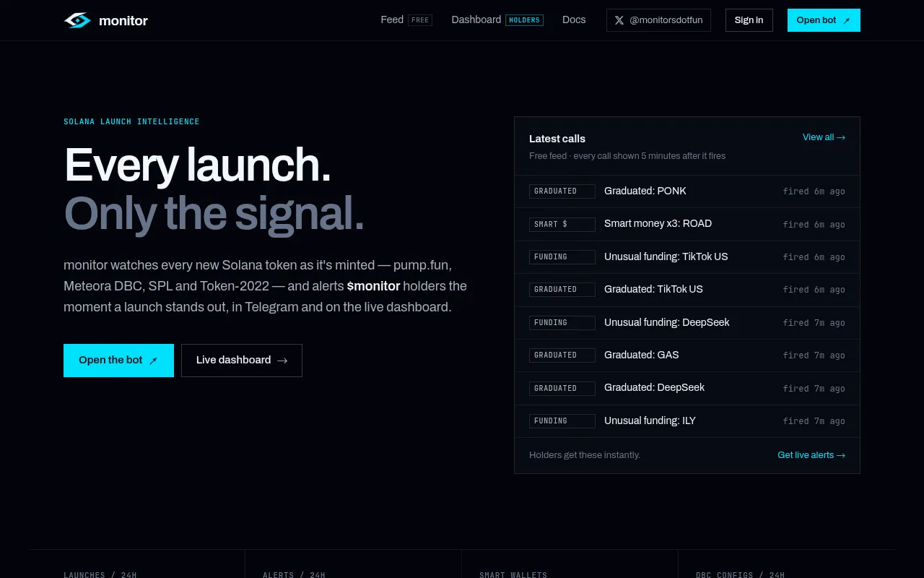Click the GRADUATED tag on the GAS row

(x=562, y=355)
